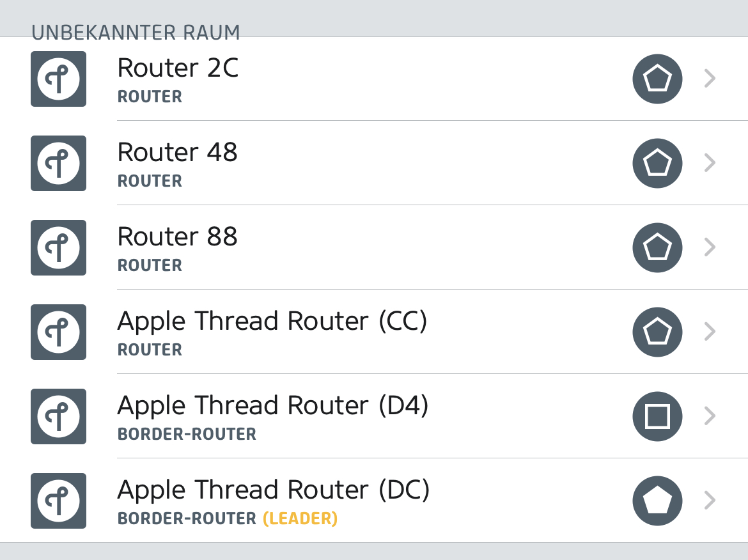Viewport: 748px width, 560px height.
Task: Open the chevron for Apple Thread Router (D4)
Action: click(x=709, y=416)
